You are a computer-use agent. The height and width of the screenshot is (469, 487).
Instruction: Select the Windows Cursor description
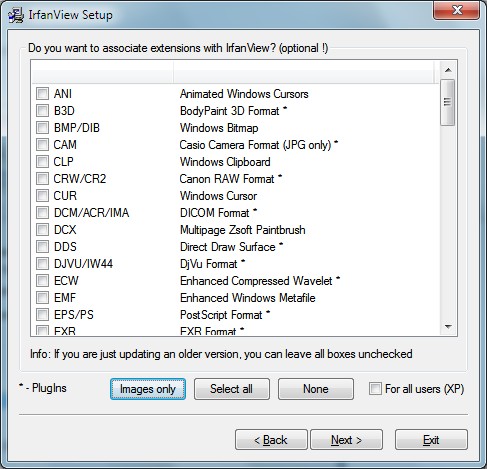coord(218,196)
